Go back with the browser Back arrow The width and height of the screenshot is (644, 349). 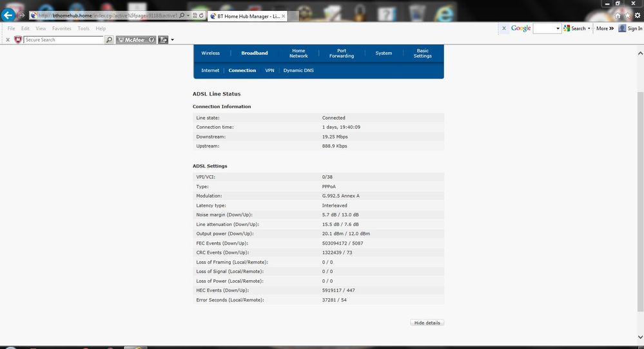(x=8, y=15)
